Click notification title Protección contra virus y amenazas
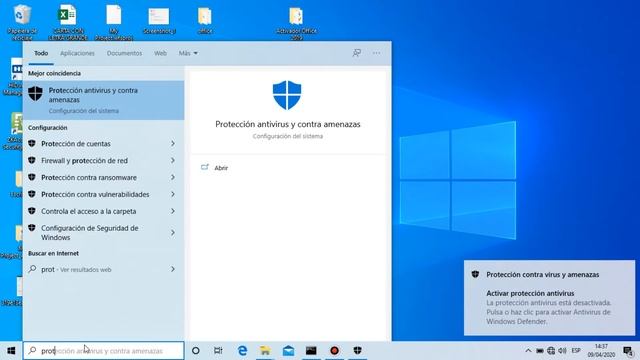 pyautogui.click(x=542, y=275)
